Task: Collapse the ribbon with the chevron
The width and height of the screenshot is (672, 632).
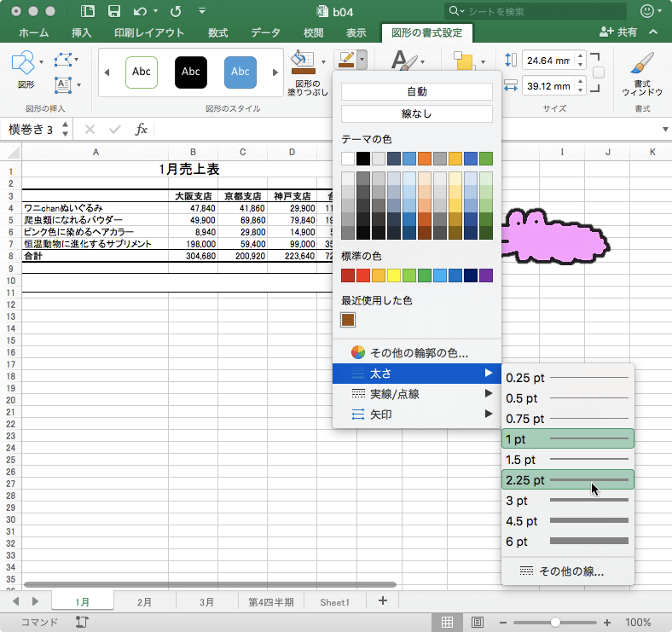Action: 653,32
